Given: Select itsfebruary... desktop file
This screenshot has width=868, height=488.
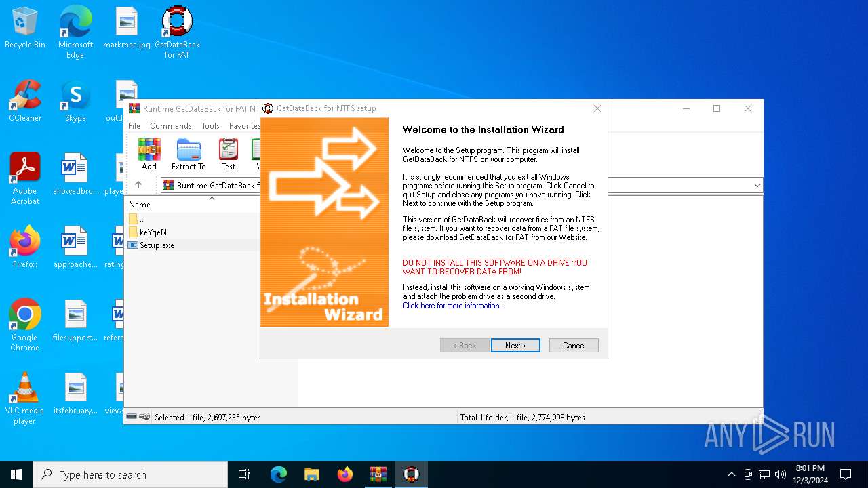Looking at the screenshot, I should (x=75, y=394).
